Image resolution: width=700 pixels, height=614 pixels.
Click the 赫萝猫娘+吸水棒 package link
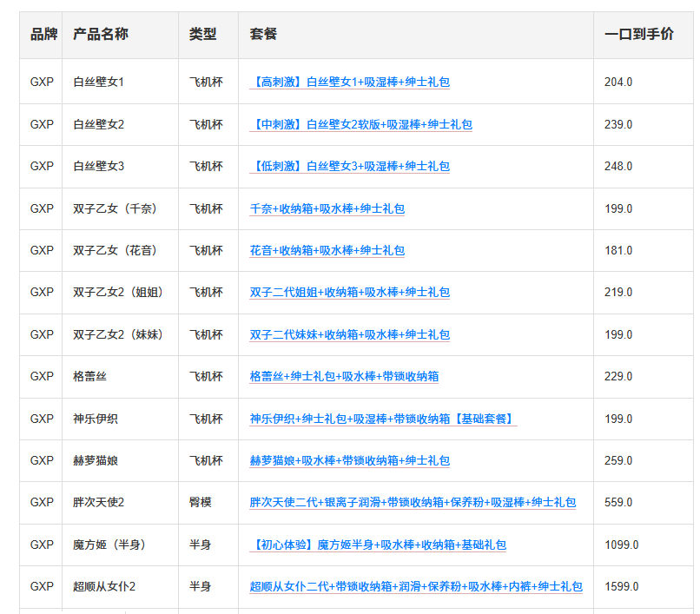click(349, 460)
